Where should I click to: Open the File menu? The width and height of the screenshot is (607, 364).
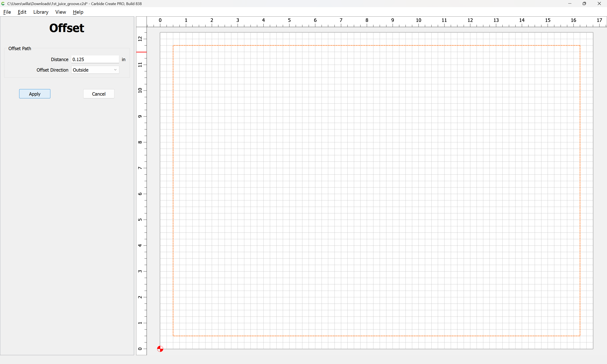pos(7,12)
